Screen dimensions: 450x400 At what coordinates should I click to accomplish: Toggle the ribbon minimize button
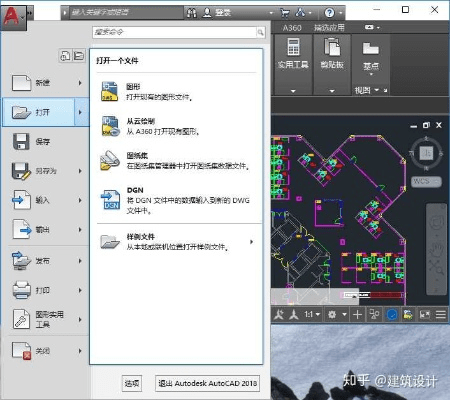pos(369,27)
